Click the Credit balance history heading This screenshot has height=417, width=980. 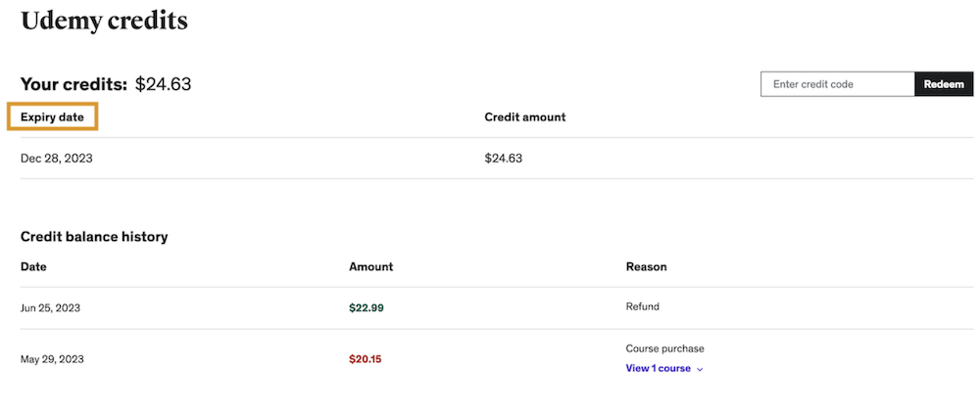94,237
